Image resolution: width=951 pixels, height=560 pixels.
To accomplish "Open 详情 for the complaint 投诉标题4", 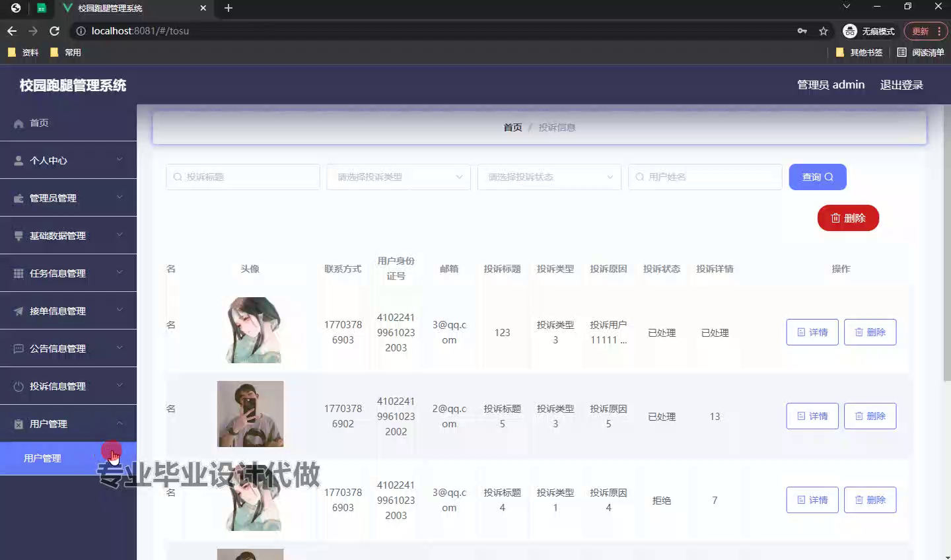I will (812, 500).
